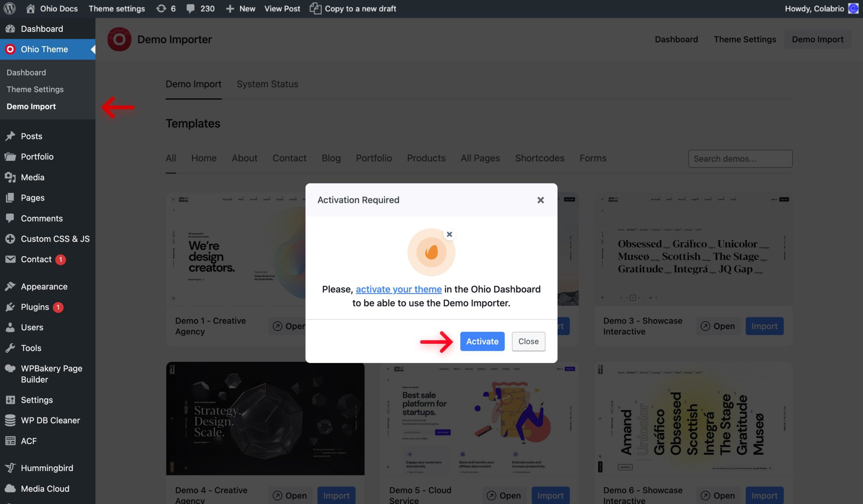Click the WordPress logo icon
The image size is (863, 504).
point(9,8)
